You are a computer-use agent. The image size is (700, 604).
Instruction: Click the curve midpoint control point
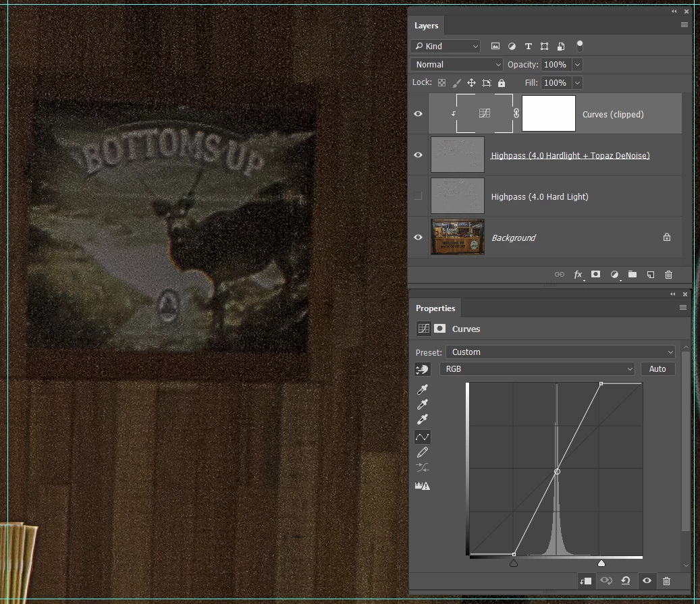tap(557, 472)
